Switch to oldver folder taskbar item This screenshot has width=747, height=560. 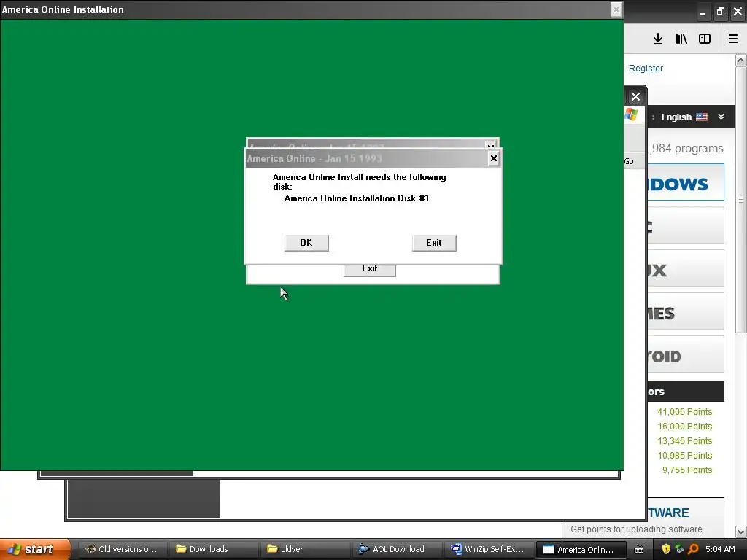305,549
